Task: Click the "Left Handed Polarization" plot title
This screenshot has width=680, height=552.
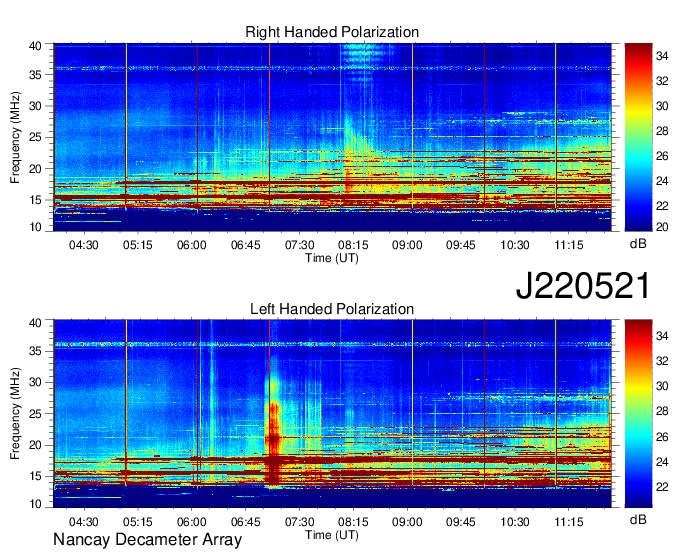Action: (x=332, y=309)
